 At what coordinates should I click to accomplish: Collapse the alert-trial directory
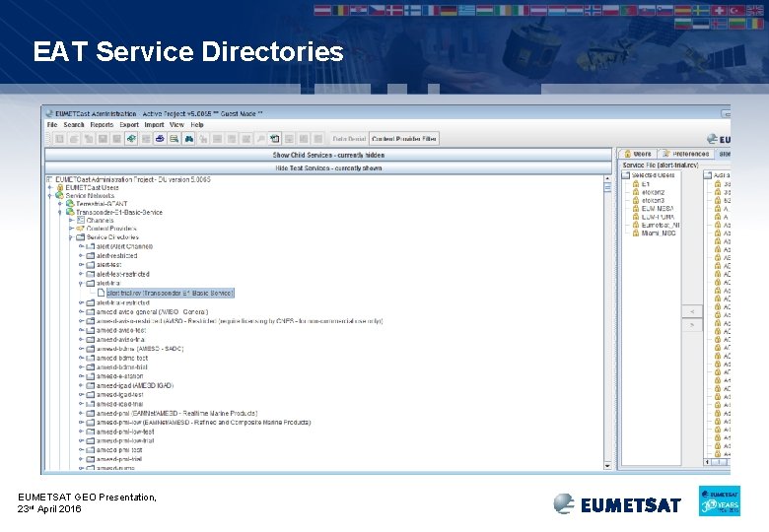pyautogui.click(x=81, y=284)
